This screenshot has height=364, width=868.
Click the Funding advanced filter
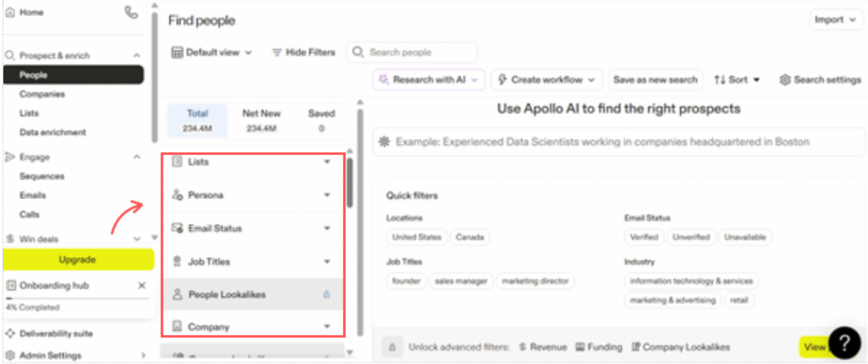point(599,347)
